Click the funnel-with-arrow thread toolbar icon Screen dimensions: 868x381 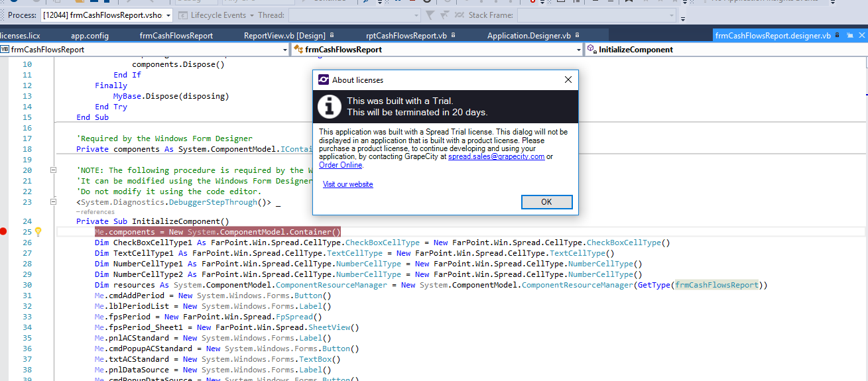click(x=444, y=15)
